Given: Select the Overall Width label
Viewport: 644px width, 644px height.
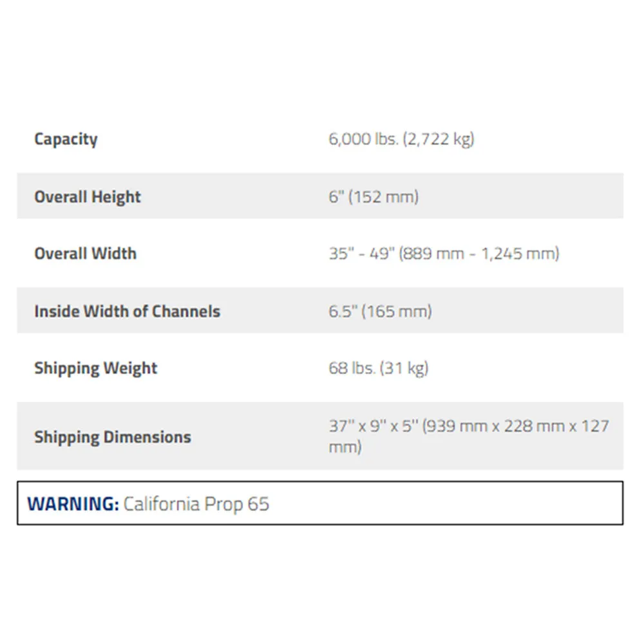Looking at the screenshot, I should tap(86, 253).
